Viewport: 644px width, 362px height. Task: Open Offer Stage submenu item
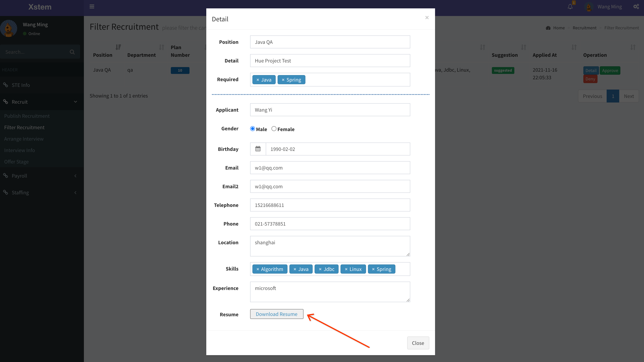click(16, 162)
